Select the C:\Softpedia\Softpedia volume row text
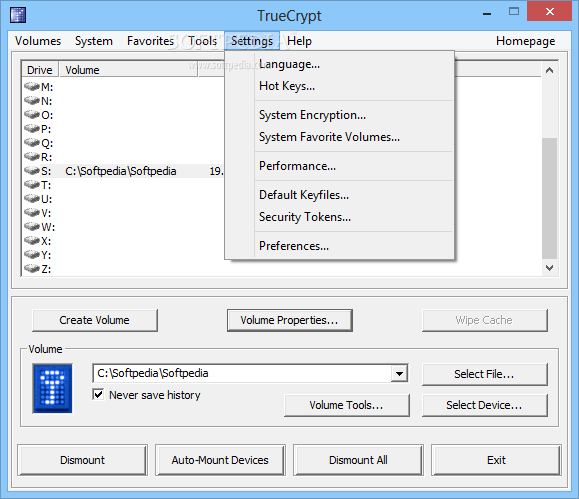This screenshot has height=499, width=579. click(121, 171)
